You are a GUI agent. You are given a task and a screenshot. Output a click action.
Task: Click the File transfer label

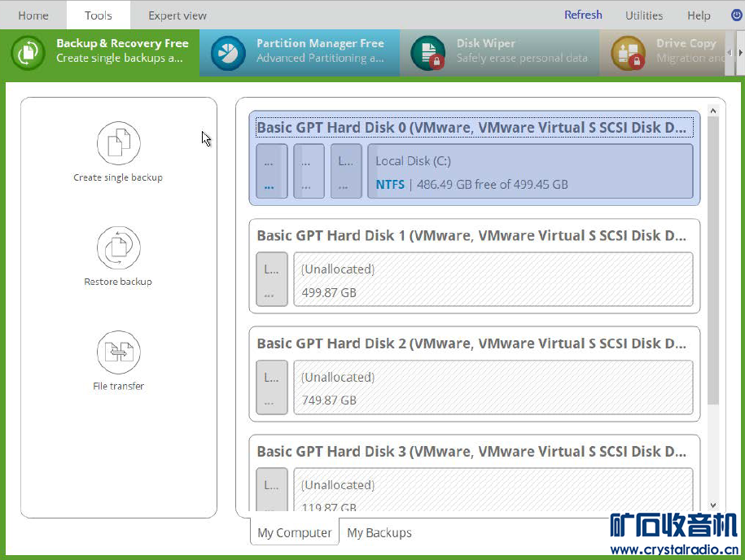118,386
